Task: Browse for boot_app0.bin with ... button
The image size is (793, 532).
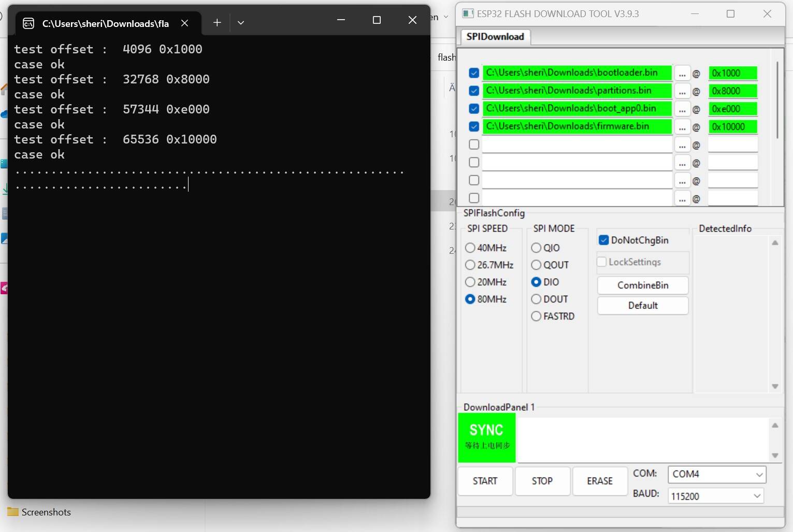Action: [682, 109]
